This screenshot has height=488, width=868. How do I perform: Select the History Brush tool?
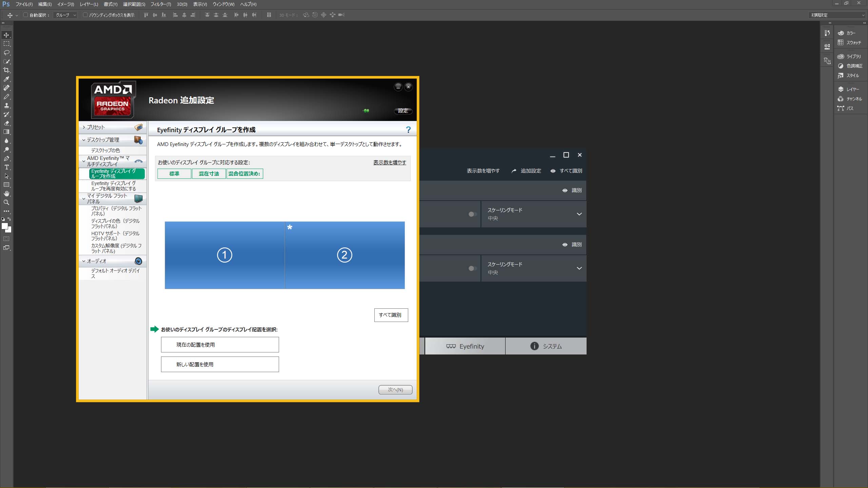pyautogui.click(x=6, y=114)
